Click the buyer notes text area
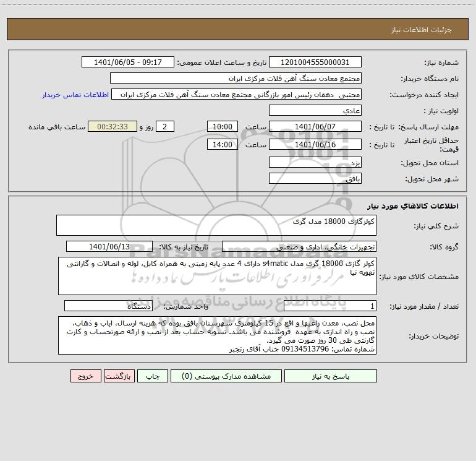This screenshot has height=461, width=476. [x=217, y=335]
